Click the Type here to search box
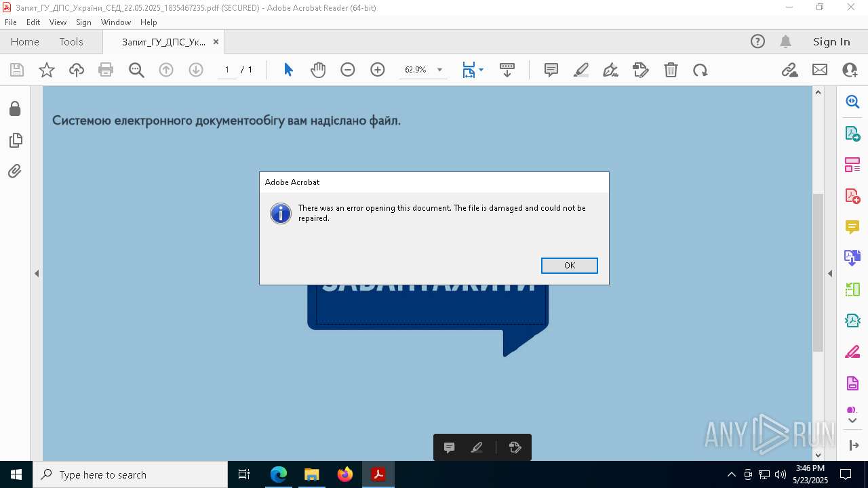Viewport: 868px width, 488px height. [x=130, y=474]
